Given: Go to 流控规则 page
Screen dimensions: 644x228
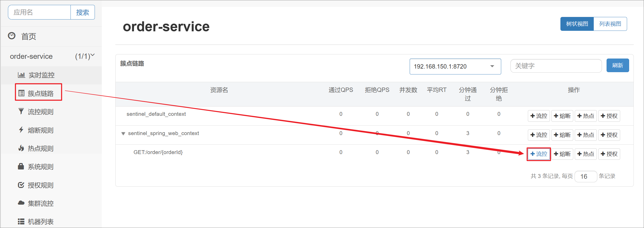Looking at the screenshot, I should [41, 112].
